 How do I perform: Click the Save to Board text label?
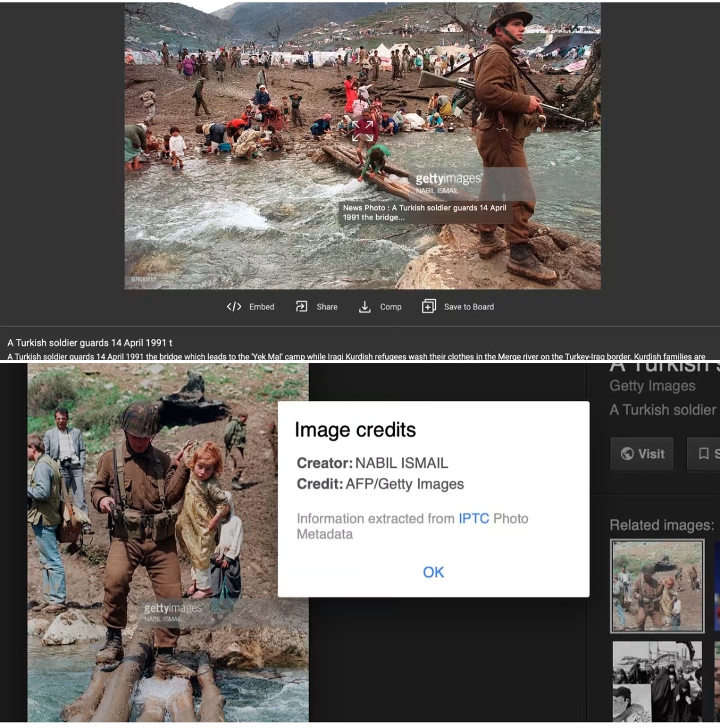pyautogui.click(x=469, y=307)
